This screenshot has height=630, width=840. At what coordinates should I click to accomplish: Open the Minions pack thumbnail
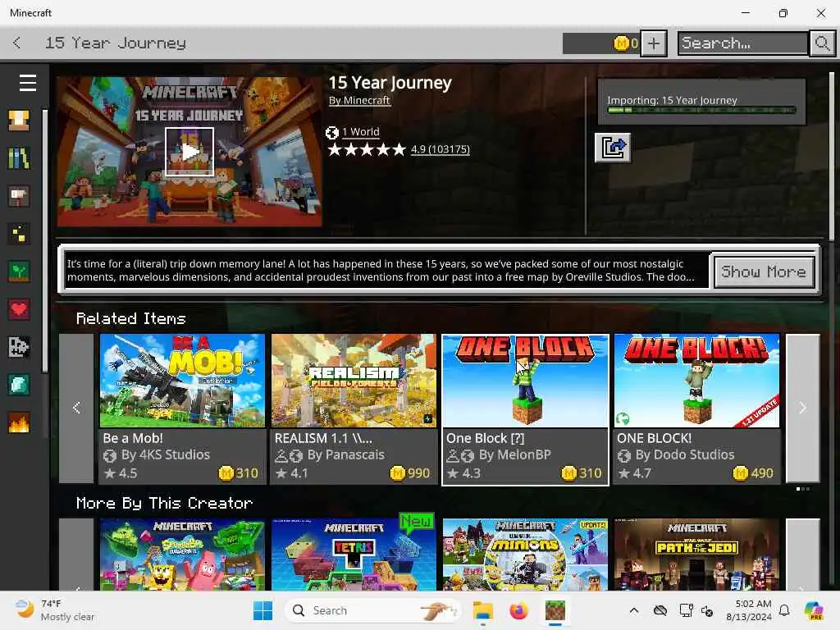525,555
